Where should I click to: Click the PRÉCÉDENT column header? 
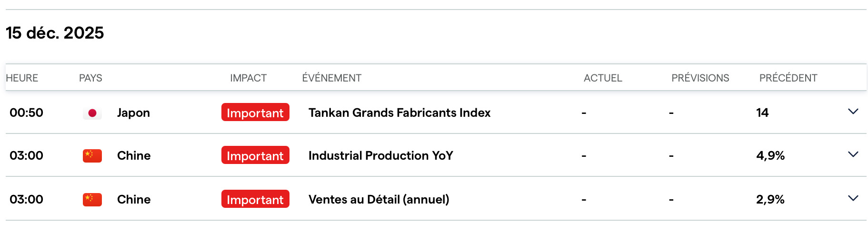788,78
